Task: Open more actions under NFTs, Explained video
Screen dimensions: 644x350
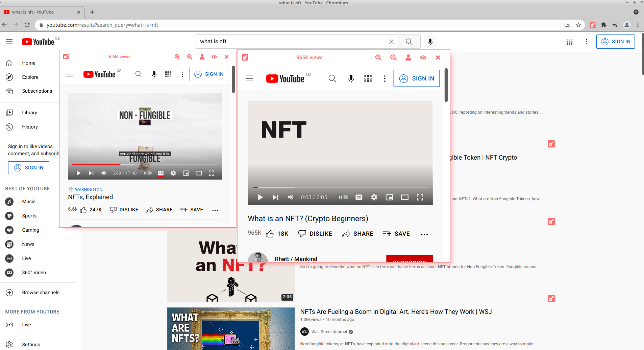Action: [x=215, y=210]
